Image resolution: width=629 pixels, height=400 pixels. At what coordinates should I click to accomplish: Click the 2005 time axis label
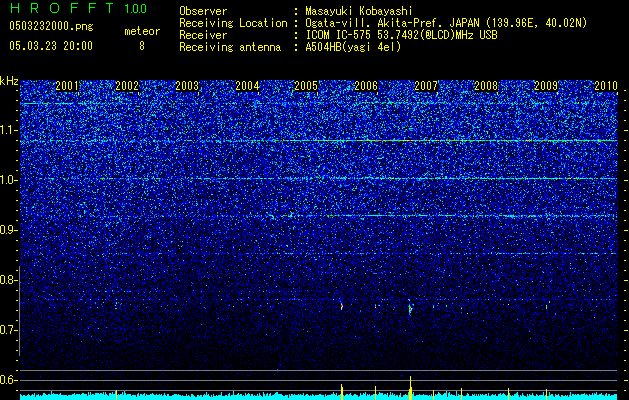(306, 85)
